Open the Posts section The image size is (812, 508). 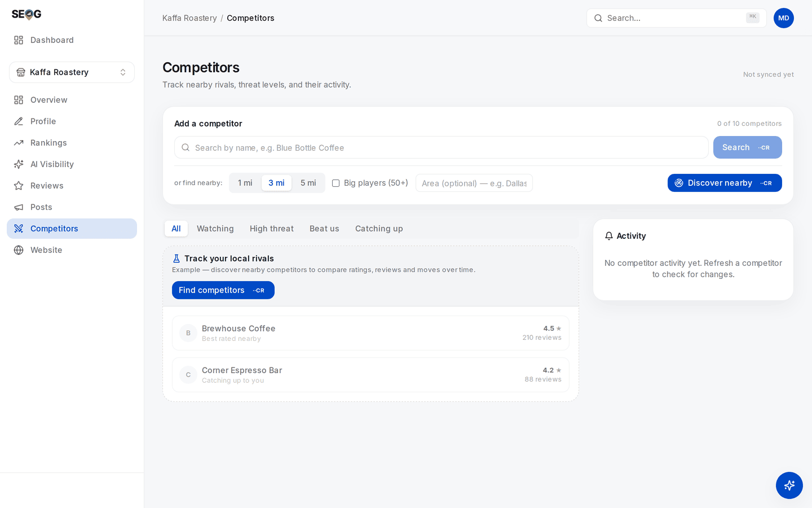click(x=72, y=207)
